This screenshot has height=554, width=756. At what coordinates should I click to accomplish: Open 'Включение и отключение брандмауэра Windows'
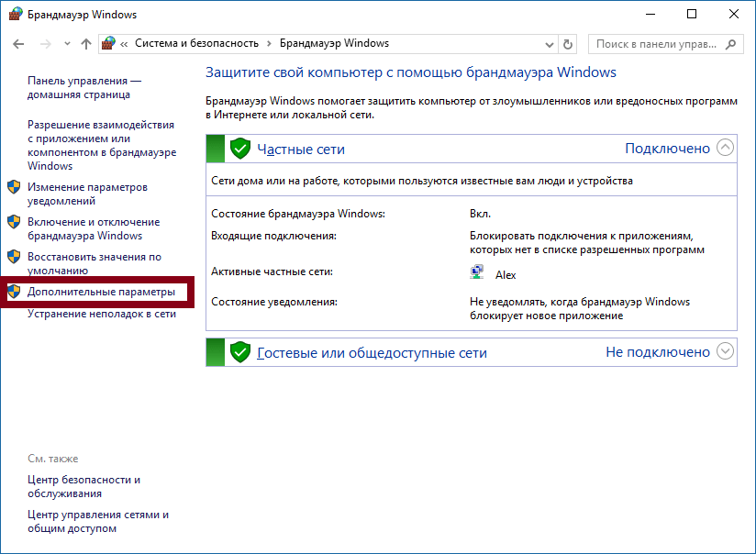click(94, 228)
